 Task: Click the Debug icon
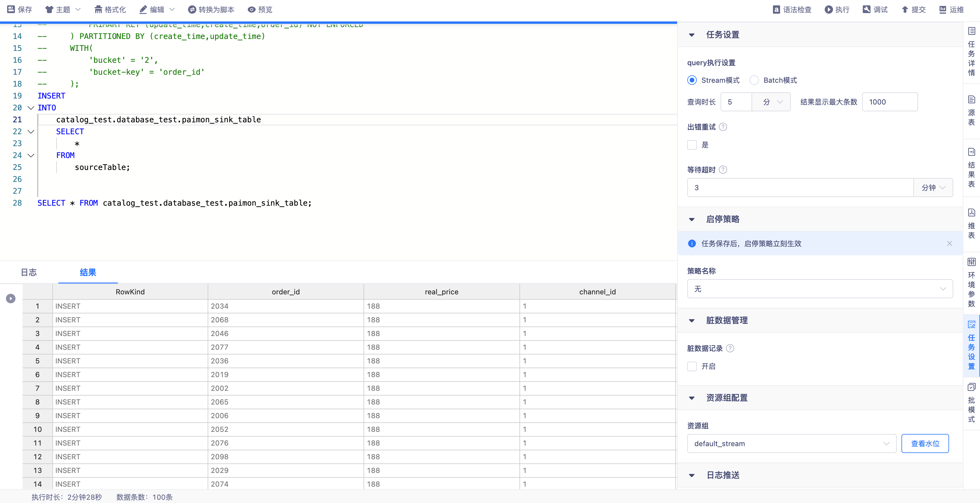click(867, 10)
